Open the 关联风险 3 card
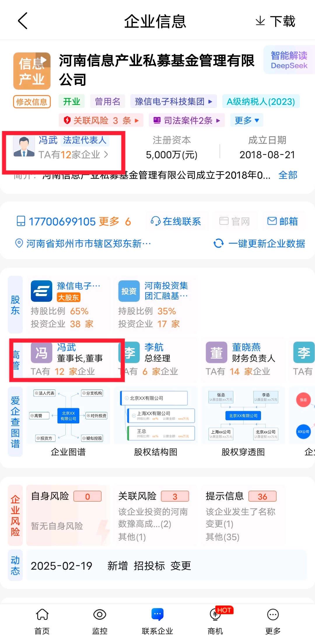 point(156,515)
